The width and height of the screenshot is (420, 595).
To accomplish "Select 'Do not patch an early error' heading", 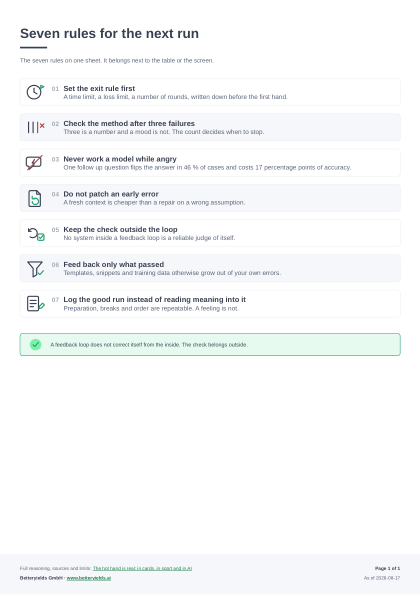I will (x=111, y=194).
